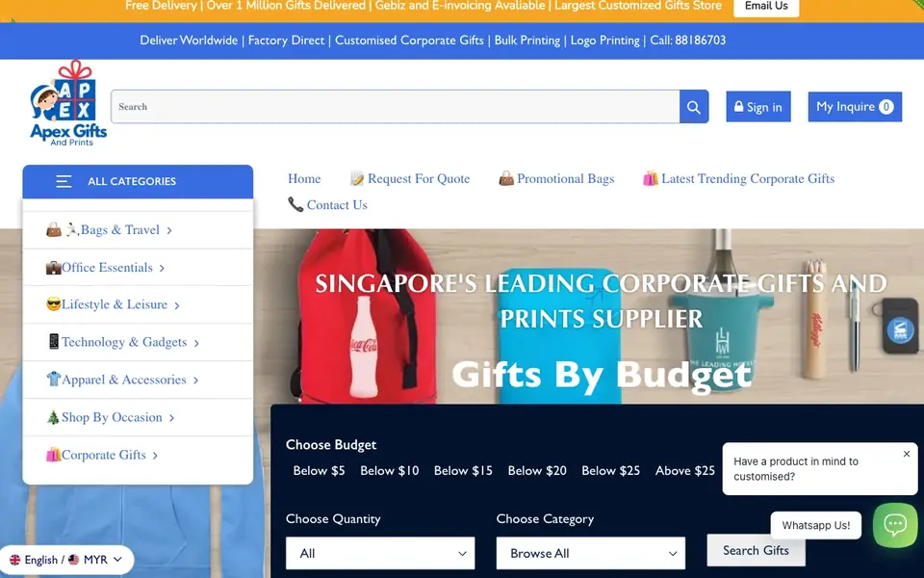Viewport: 924px width, 578px height.
Task: Click the Malaysia flag next to MYR
Action: [x=74, y=560]
